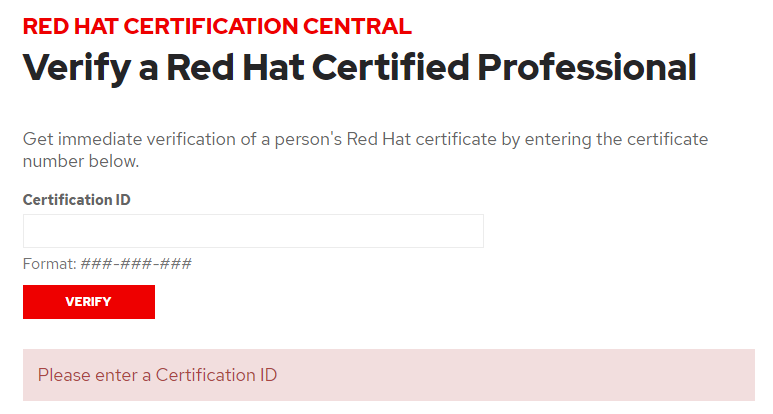
Task: Click the word 'CENTRAL' in red heading
Action: [357, 27]
